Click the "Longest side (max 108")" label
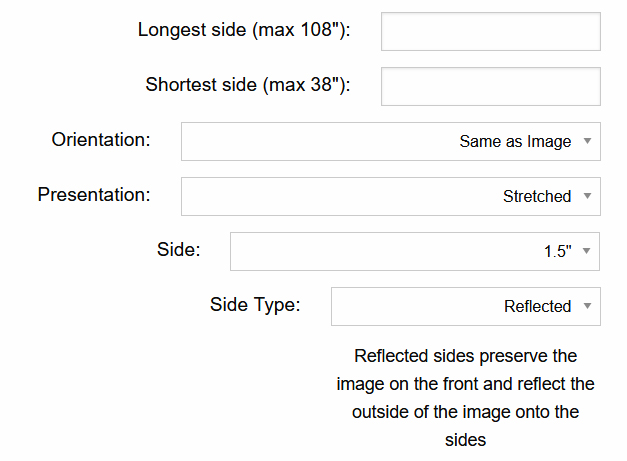This screenshot has height=461, width=627. point(243,29)
